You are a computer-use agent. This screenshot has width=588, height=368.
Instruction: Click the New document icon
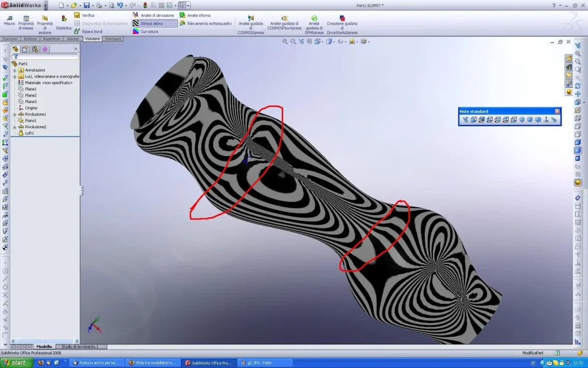coord(61,5)
